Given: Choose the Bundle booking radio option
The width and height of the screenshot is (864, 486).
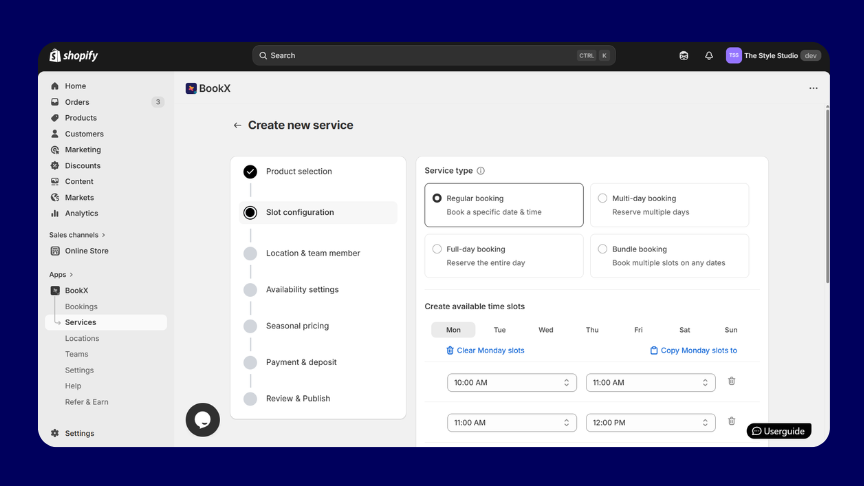Looking at the screenshot, I should click(x=602, y=249).
